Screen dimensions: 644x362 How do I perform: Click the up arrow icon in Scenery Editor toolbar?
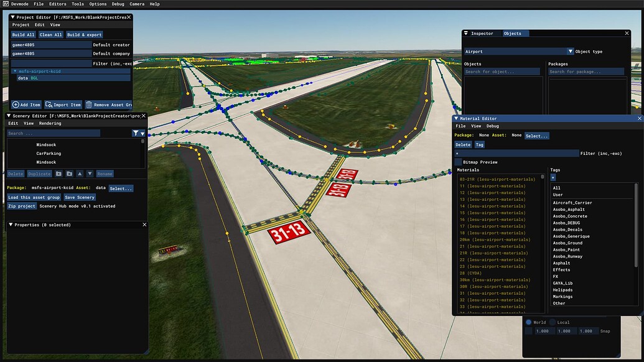(x=80, y=174)
